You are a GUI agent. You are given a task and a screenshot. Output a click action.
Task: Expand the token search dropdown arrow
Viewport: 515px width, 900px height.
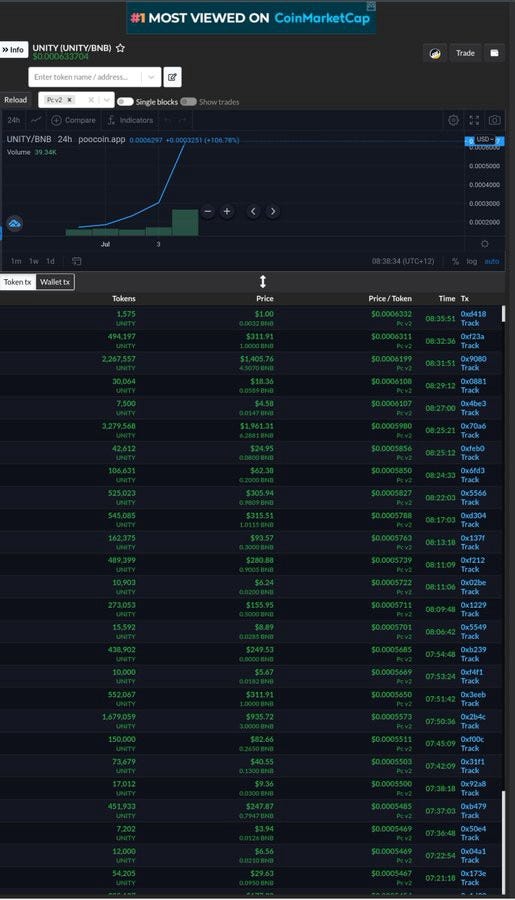pos(151,77)
